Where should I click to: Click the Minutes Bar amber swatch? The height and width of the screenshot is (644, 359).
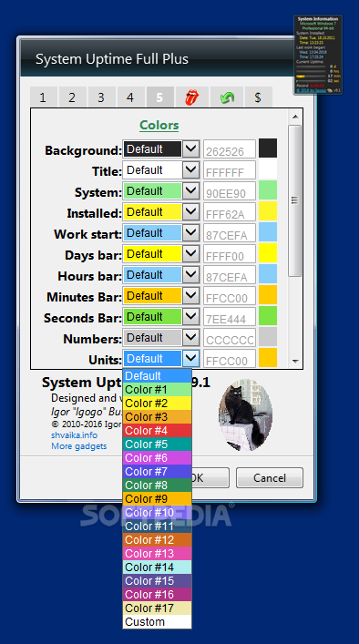tap(268, 294)
